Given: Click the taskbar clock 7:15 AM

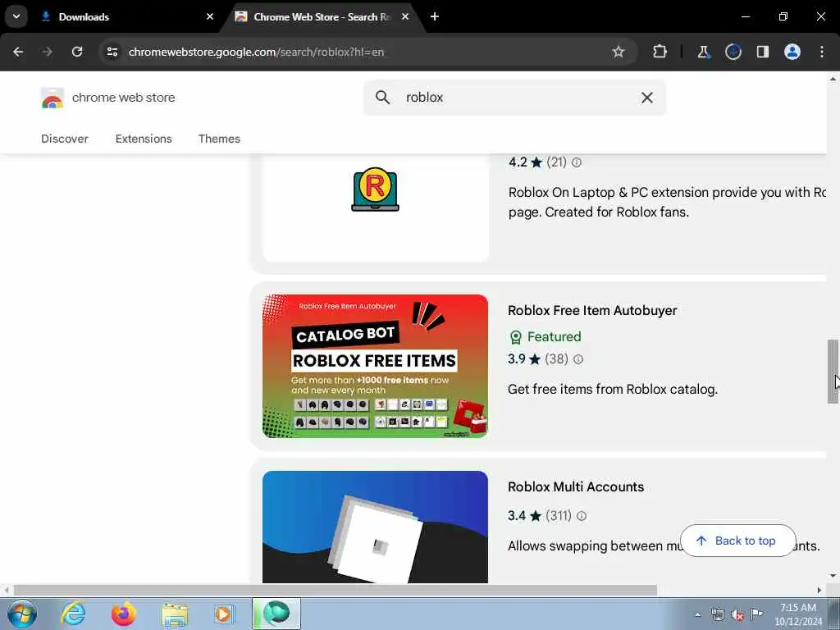Looking at the screenshot, I should tap(797, 608).
